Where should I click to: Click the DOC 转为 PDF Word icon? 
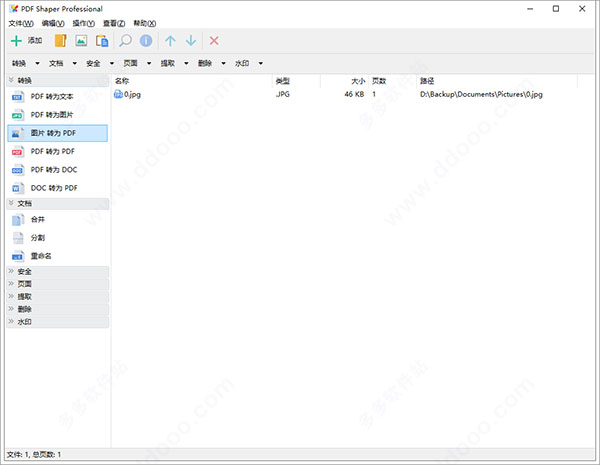[x=18, y=188]
